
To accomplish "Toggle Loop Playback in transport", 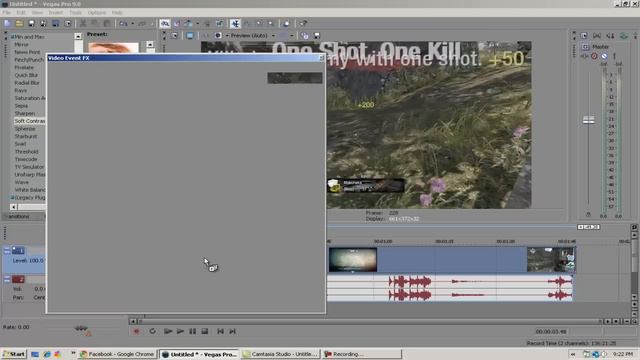I will coord(152,331).
